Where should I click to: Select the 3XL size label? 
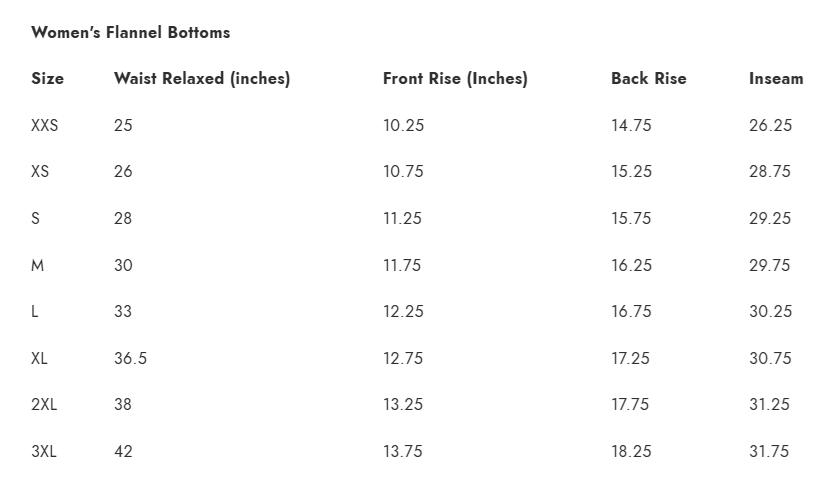(x=44, y=451)
